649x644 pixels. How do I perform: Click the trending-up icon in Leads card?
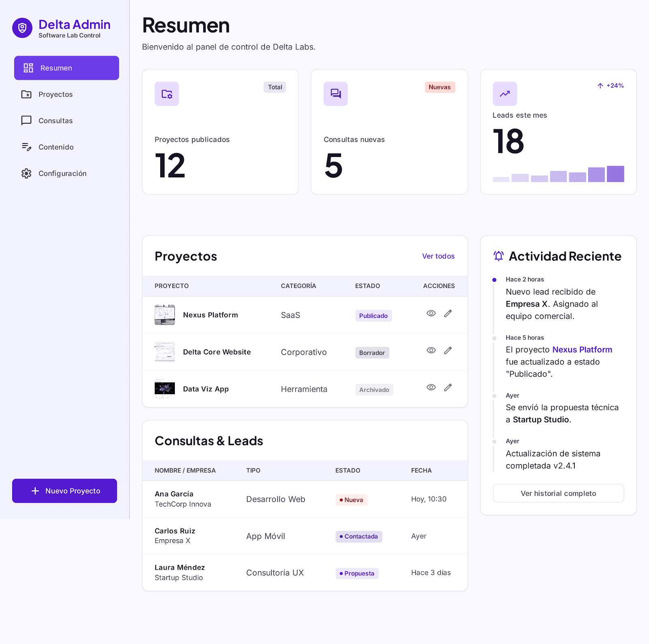pos(505,94)
